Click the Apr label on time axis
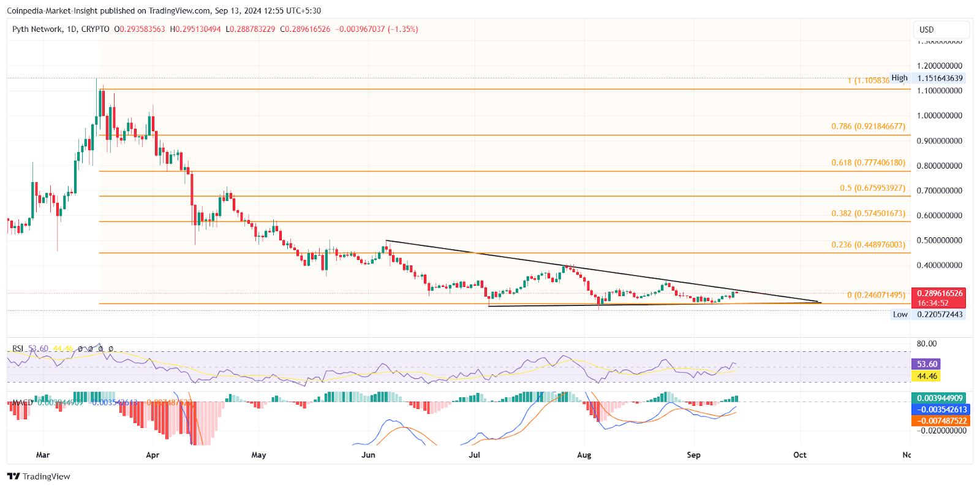980x488 pixels. pyautogui.click(x=153, y=455)
